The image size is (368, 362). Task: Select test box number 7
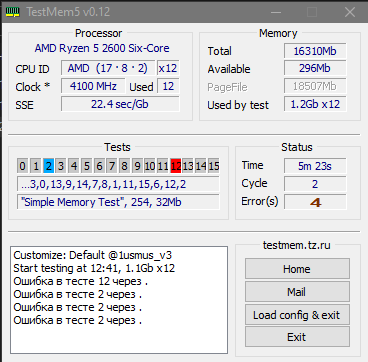pos(112,166)
